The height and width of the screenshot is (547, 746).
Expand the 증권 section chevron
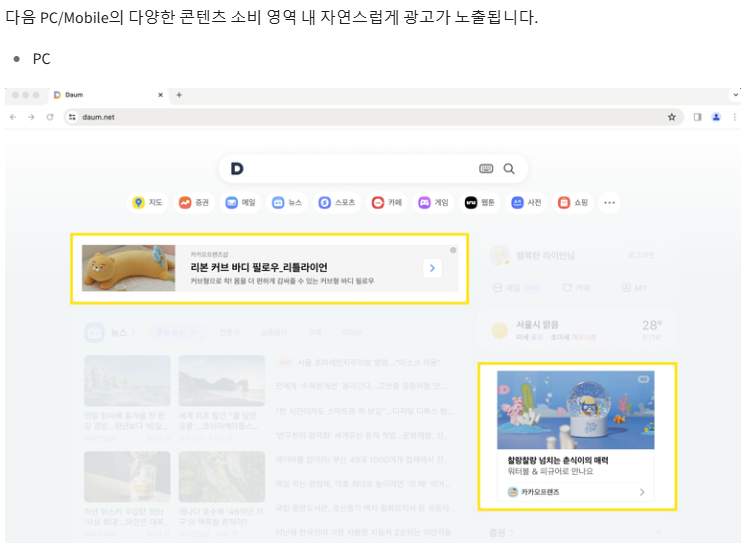658,532
